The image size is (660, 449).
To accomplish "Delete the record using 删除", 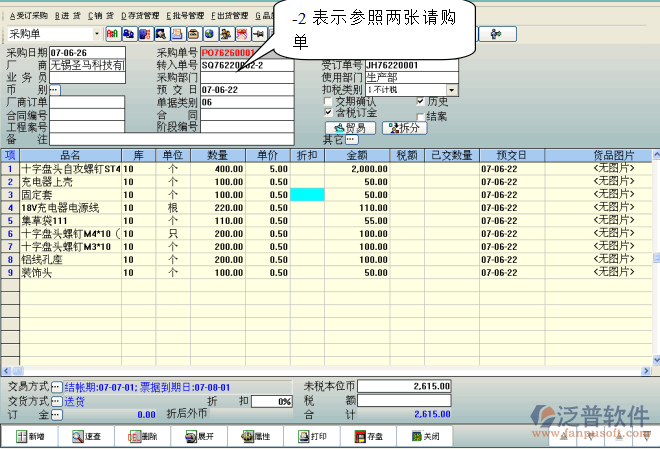I will pos(143,437).
